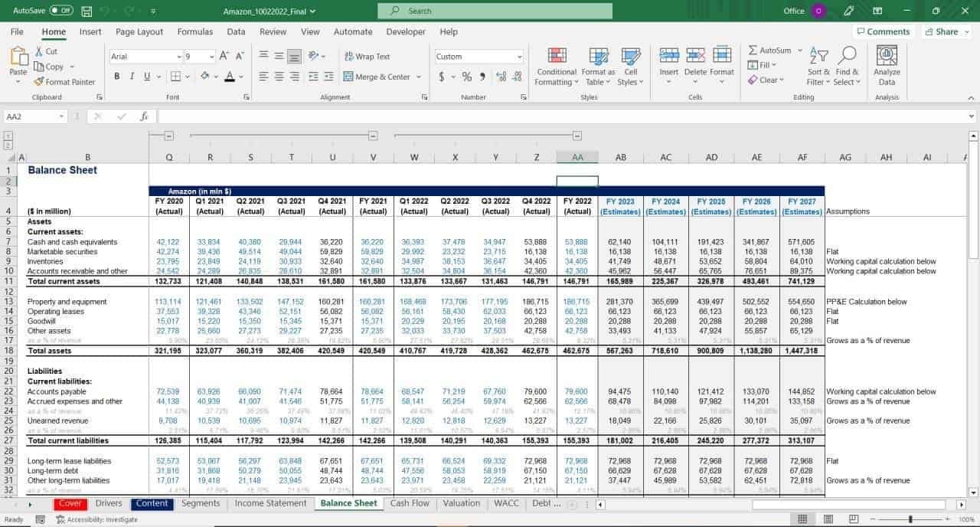Click Accessibility: Investigate in status bar
980x527 pixels.
tap(96, 519)
